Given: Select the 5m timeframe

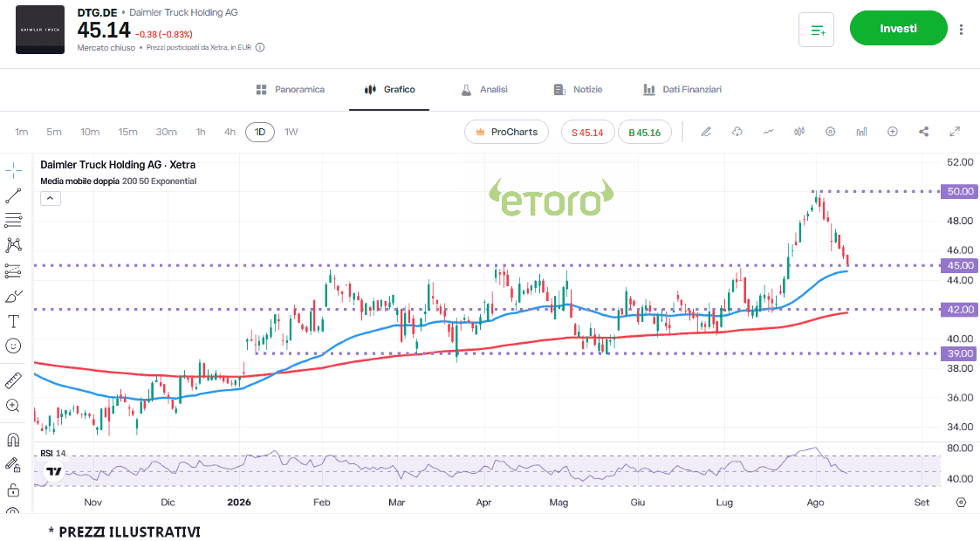Looking at the screenshot, I should 54,132.
